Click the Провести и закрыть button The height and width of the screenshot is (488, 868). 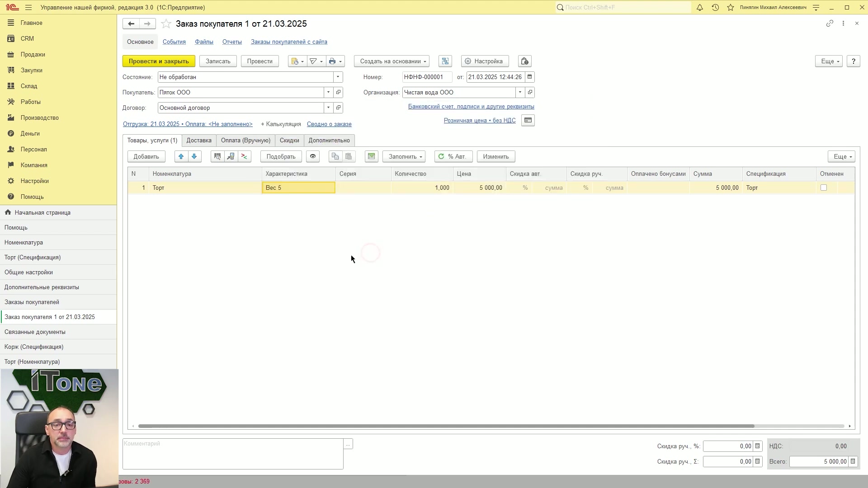click(159, 61)
